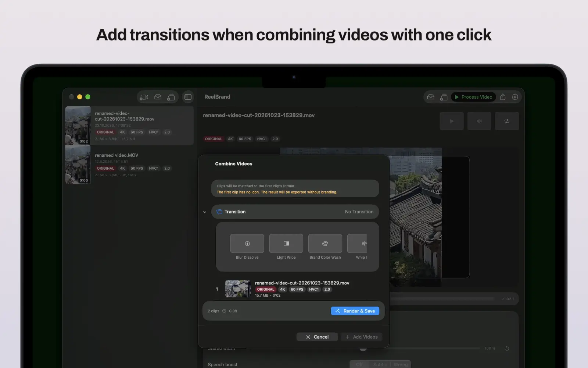
Task: Click the ReelBrand app title
Action: pos(217,97)
